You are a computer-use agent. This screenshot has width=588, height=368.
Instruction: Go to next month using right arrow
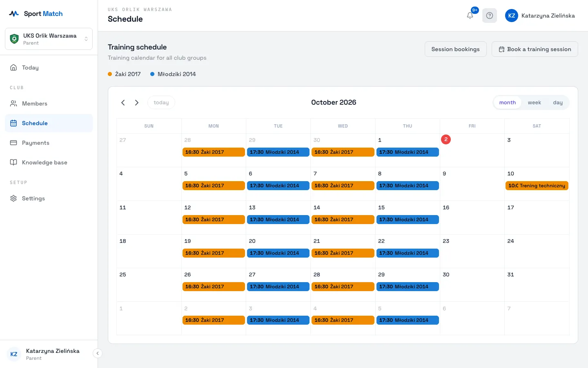pos(137,103)
